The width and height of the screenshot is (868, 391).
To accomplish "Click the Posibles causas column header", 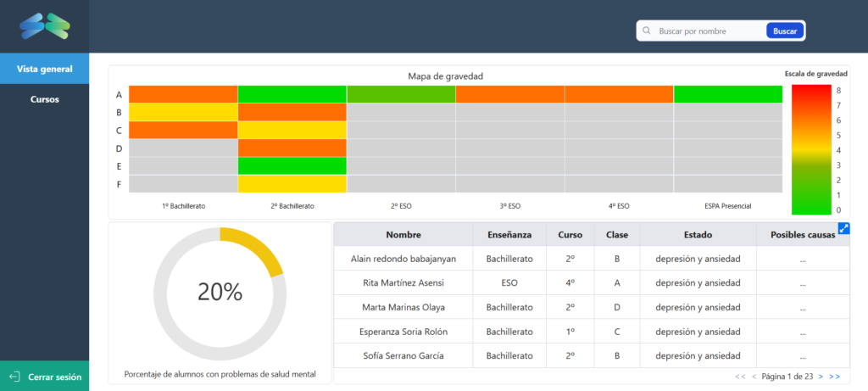I will tap(803, 235).
